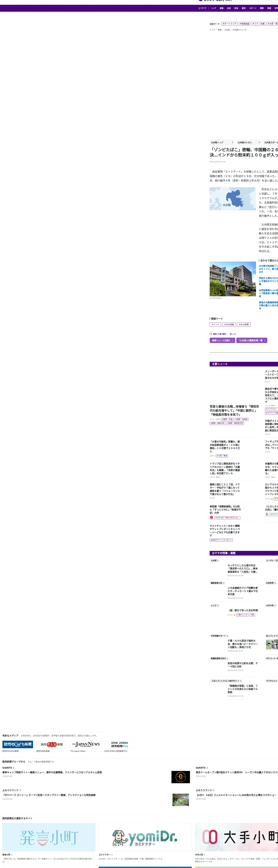Screen dimensions: 278x868
Task: Click the 「九州発」の最新記事一覧 button
Action: 251,340
